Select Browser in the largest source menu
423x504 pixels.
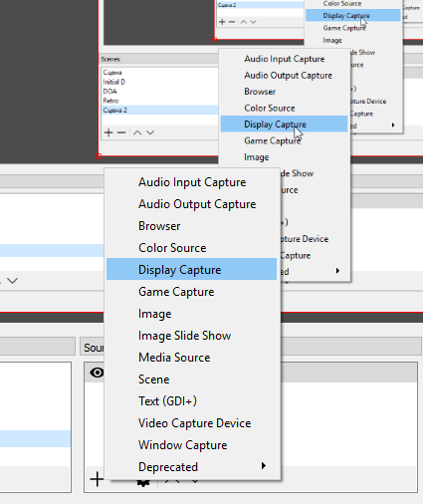(192, 226)
